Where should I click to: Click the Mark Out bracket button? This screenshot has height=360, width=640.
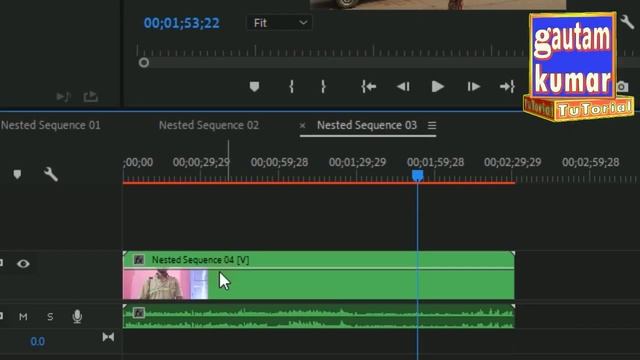[323, 87]
